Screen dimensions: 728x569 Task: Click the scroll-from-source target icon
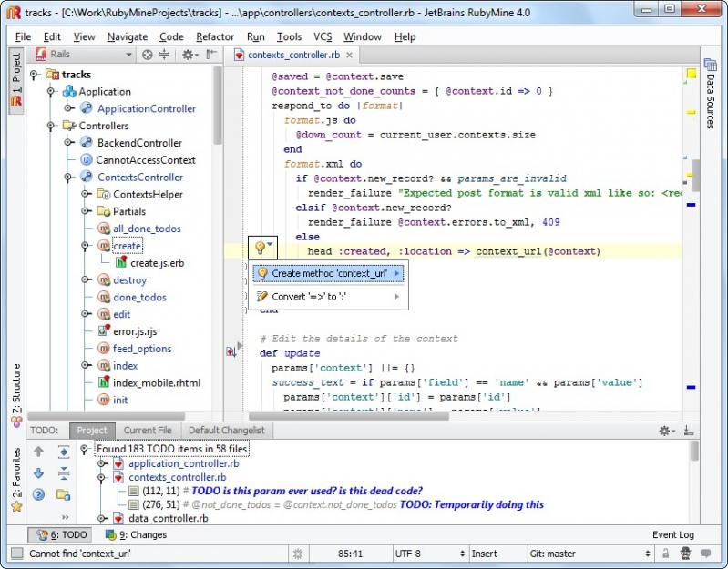point(148,55)
